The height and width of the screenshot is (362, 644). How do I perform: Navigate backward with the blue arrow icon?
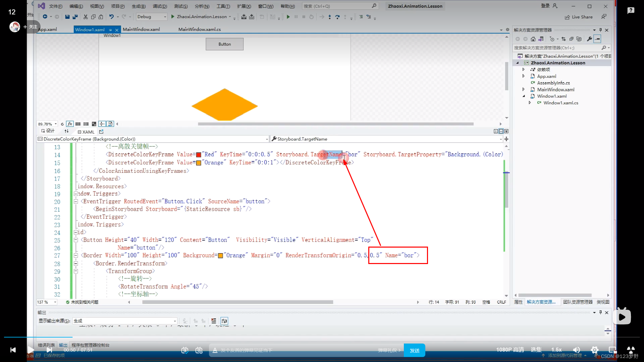(45, 17)
